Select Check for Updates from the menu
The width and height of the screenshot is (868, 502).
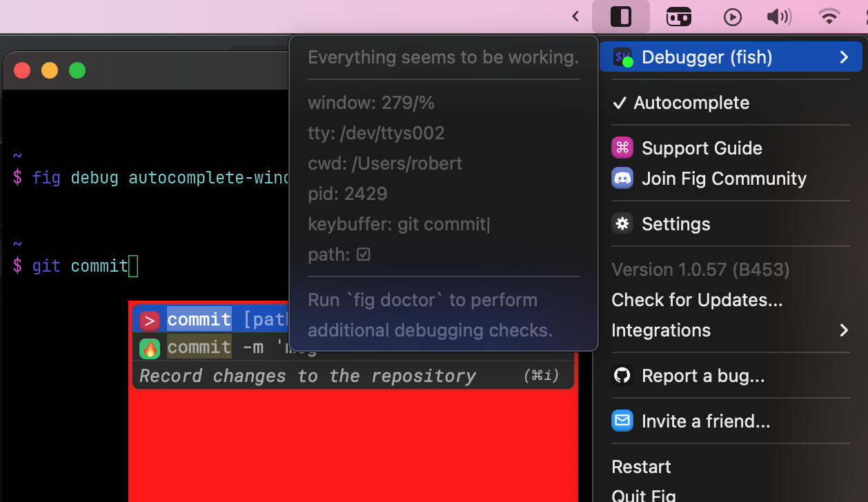pos(696,300)
